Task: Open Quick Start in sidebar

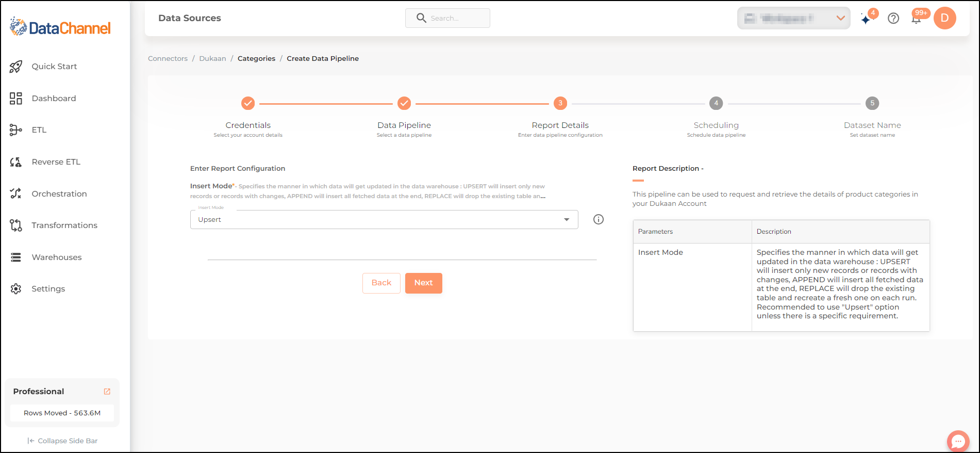Action: coord(54,67)
